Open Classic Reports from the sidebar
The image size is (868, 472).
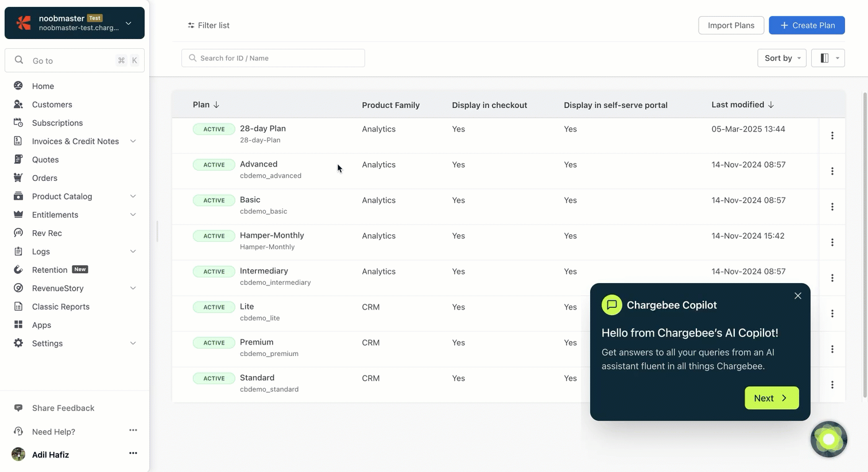click(x=60, y=307)
